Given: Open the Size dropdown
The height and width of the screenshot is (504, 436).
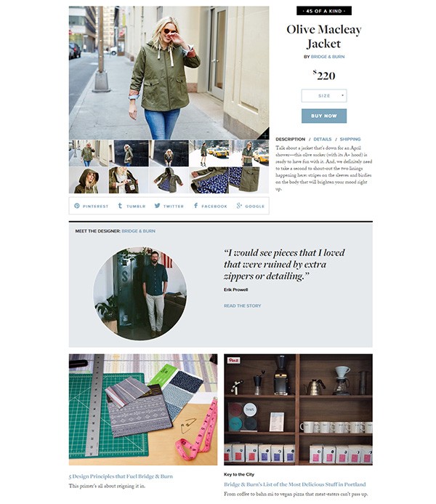Looking at the screenshot, I should [x=324, y=96].
